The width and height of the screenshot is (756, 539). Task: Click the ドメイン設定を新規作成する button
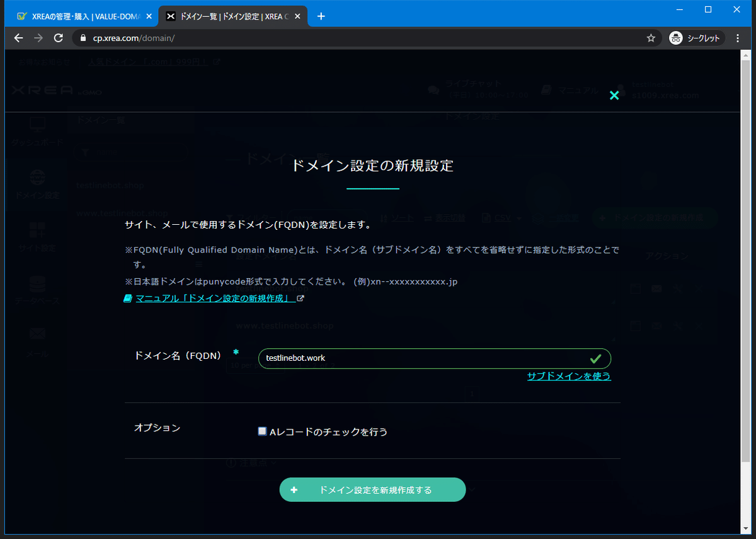click(x=372, y=489)
